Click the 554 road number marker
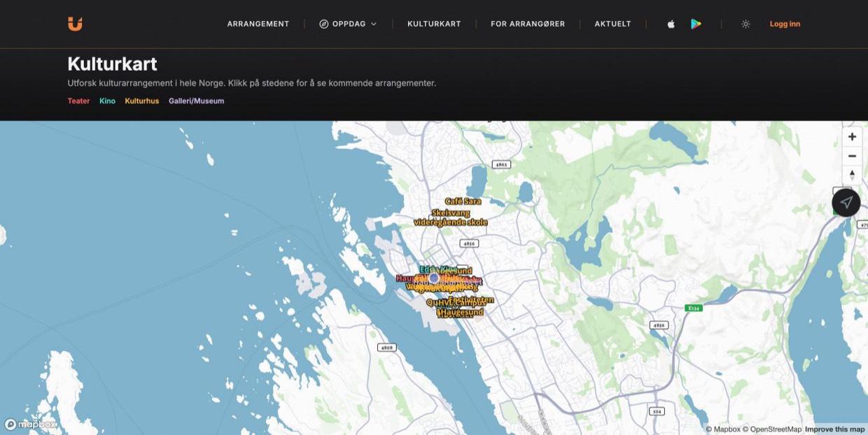868x435 pixels. [x=657, y=411]
